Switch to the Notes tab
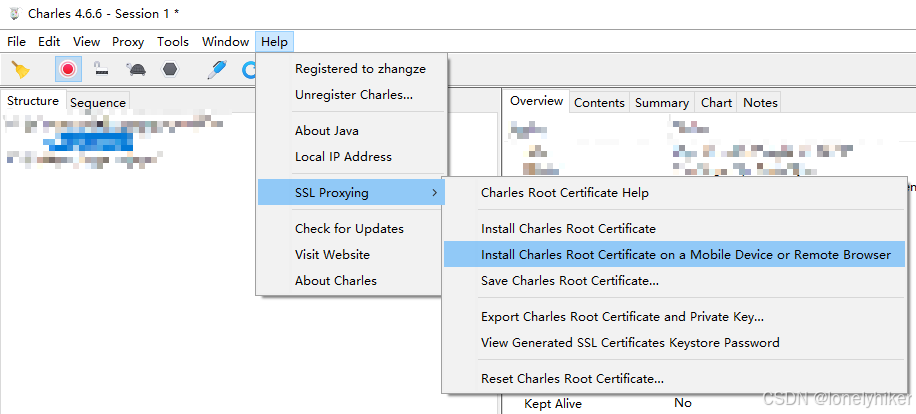The image size is (916, 414). tap(760, 102)
